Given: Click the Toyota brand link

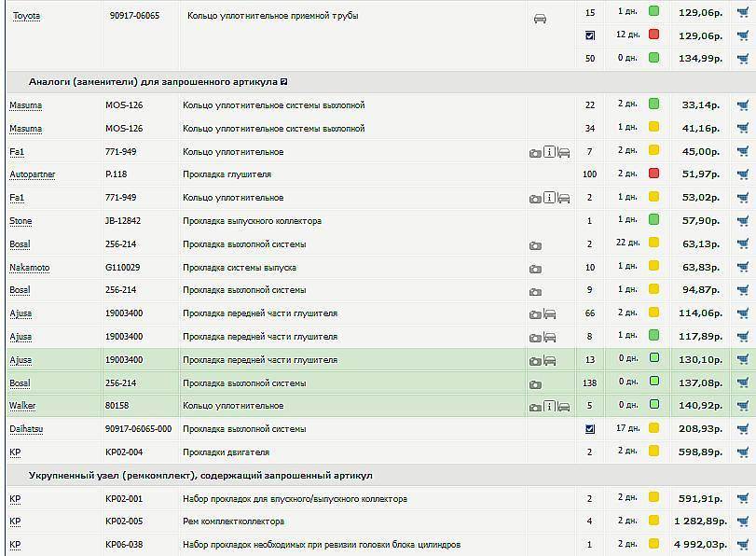Looking at the screenshot, I should (26, 16).
